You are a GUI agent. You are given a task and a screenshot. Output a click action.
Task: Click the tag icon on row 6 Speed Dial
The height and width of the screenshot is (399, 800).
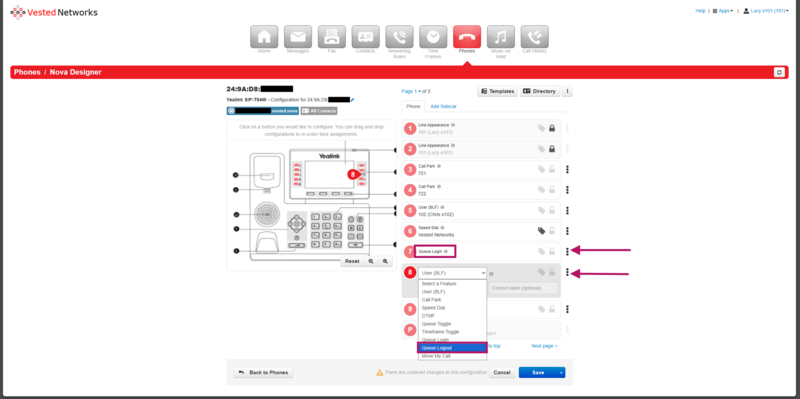[541, 231]
